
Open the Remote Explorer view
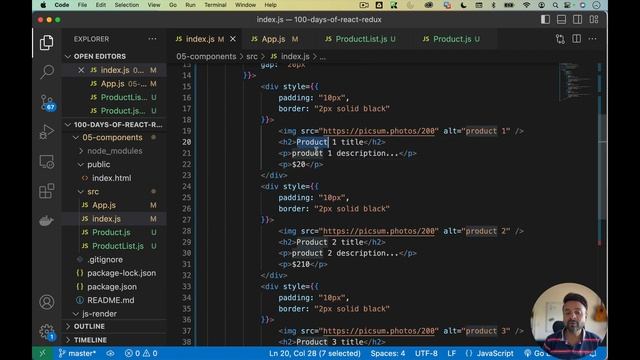[47, 162]
